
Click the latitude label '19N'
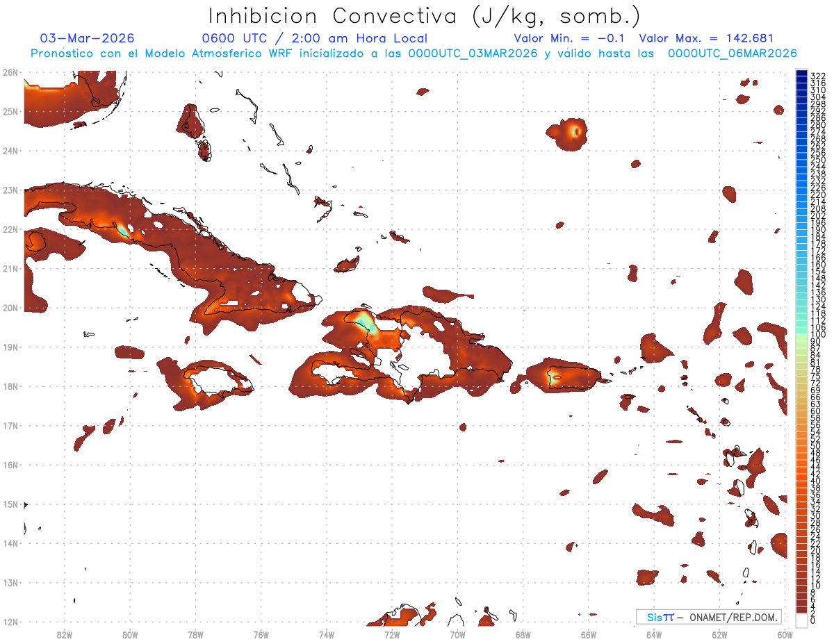click(10, 347)
